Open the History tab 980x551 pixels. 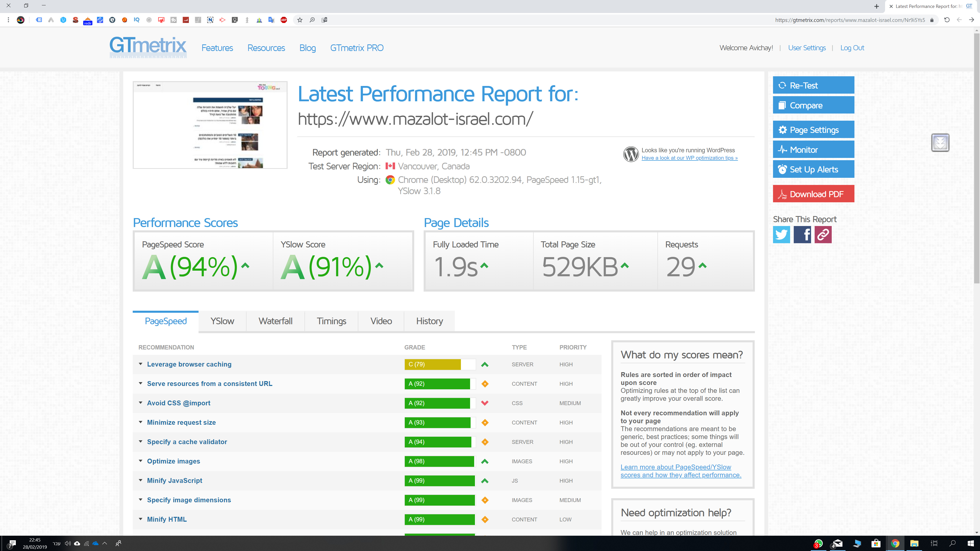[x=430, y=321]
